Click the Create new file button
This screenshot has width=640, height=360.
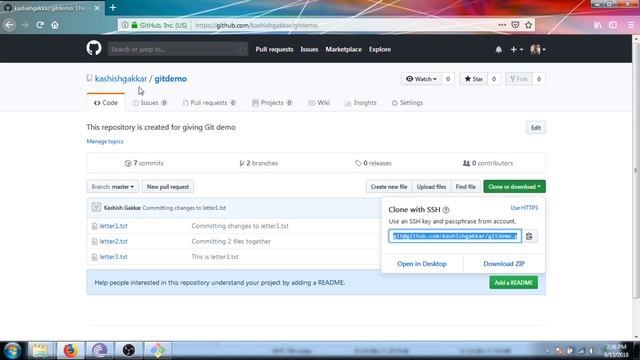[x=389, y=187]
